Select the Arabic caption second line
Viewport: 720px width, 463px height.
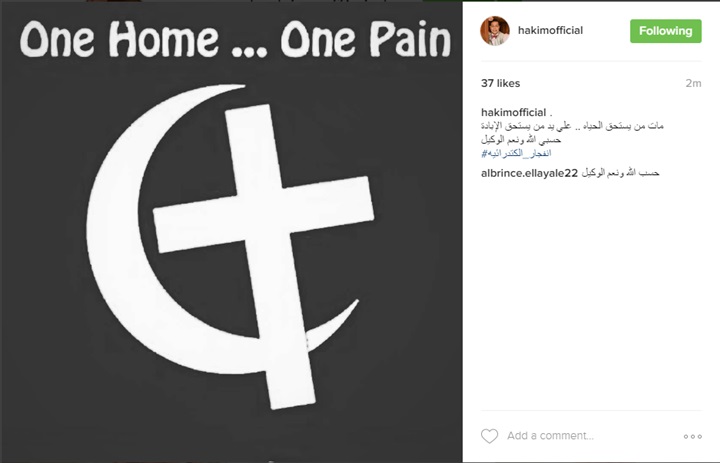[521, 140]
